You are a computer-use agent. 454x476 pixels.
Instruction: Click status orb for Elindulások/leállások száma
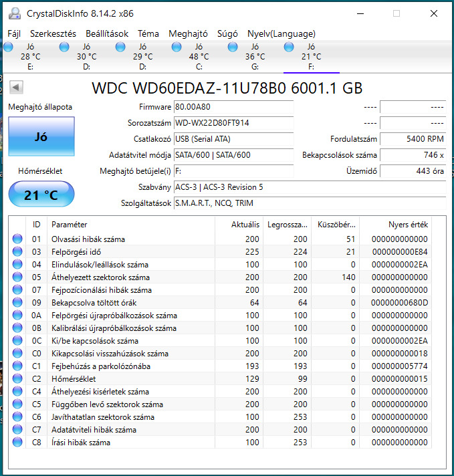[x=17, y=265]
